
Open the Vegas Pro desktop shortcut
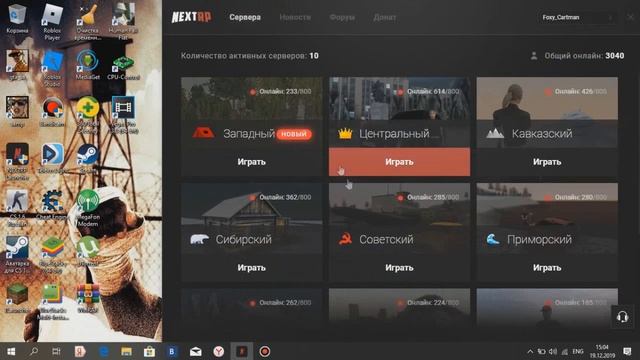(123, 114)
